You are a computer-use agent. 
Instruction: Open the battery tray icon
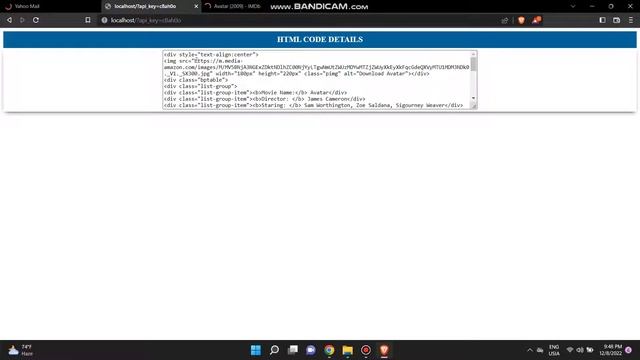(x=590, y=350)
